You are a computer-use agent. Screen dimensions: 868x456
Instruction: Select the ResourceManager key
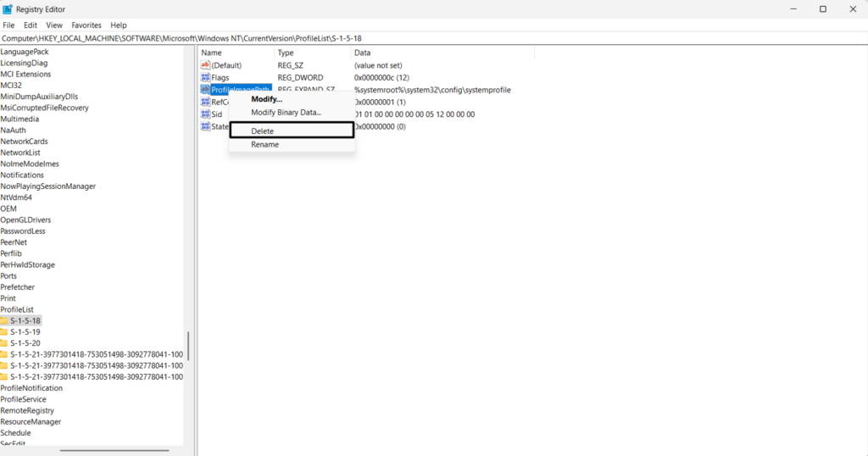coord(31,422)
